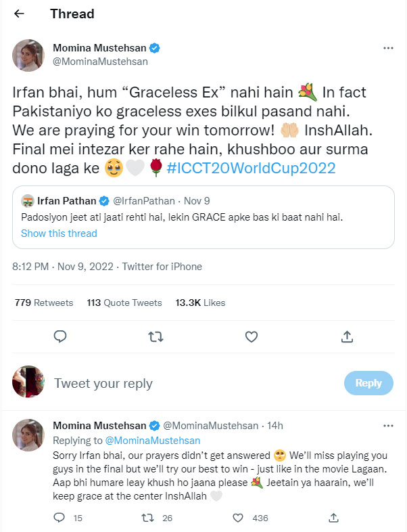The height and width of the screenshot is (532, 407).
Task: Open Show this thread link
Action: click(59, 234)
